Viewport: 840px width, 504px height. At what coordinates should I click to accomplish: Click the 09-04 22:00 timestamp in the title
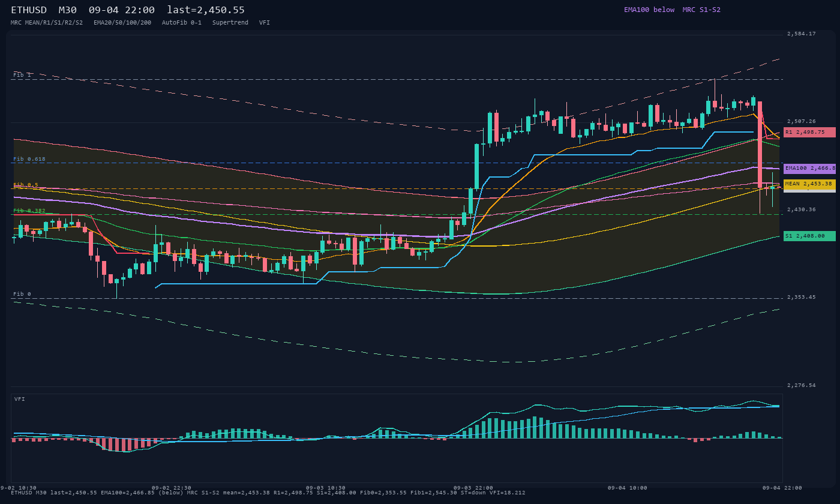coord(121,10)
